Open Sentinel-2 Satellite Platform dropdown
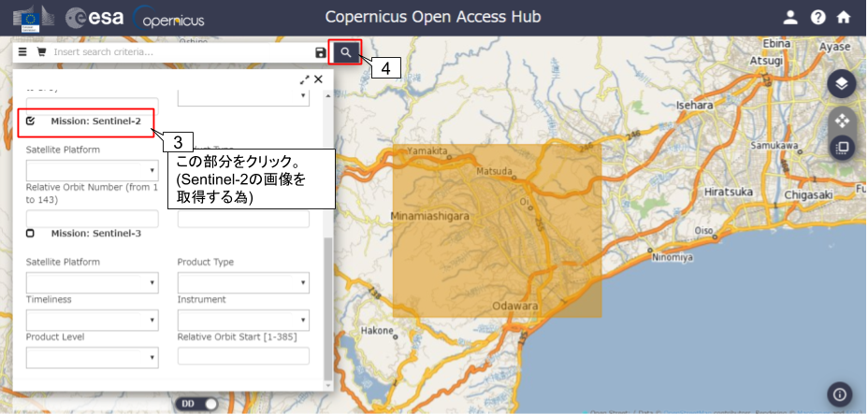This screenshot has height=414, width=868. tap(92, 170)
